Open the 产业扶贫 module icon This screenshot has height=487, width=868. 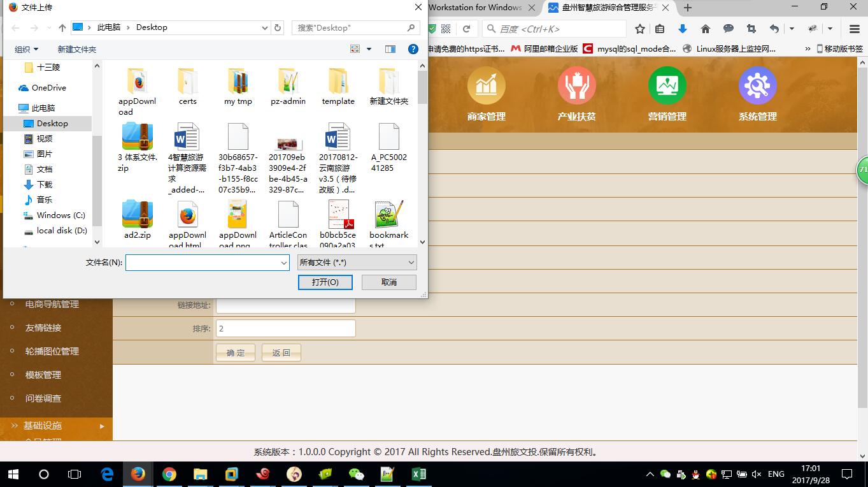click(576, 85)
